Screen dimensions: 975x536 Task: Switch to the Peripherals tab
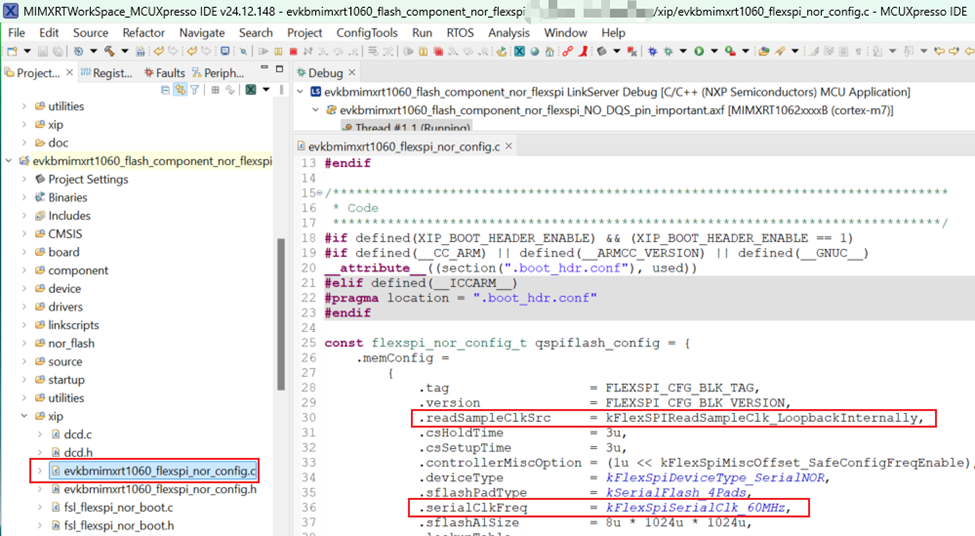click(218, 73)
